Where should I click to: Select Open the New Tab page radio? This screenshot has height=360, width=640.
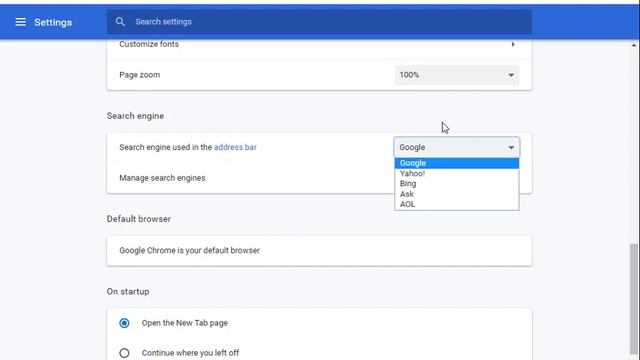[124, 323]
